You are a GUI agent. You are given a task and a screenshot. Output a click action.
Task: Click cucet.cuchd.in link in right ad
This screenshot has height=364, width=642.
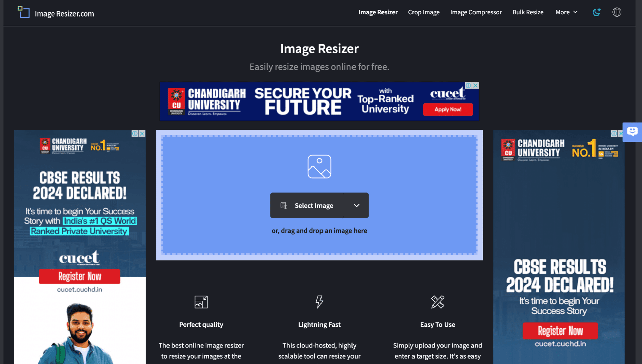(560, 344)
